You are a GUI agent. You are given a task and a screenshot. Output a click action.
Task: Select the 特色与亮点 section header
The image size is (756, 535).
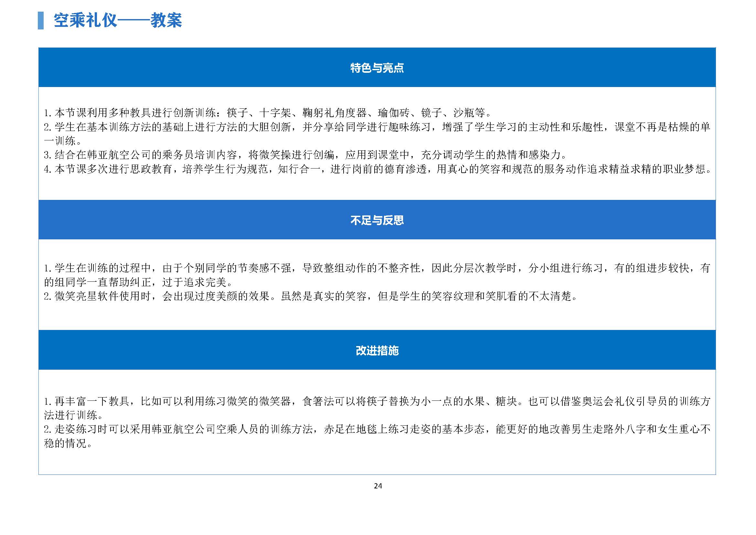point(377,68)
